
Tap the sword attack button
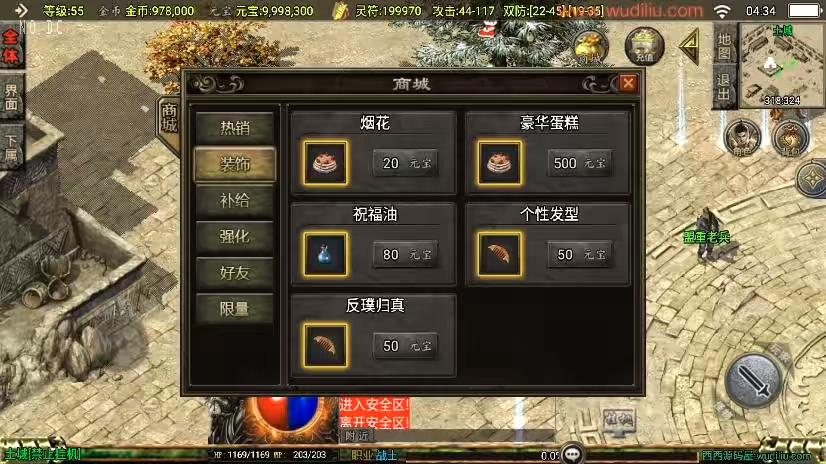point(754,381)
